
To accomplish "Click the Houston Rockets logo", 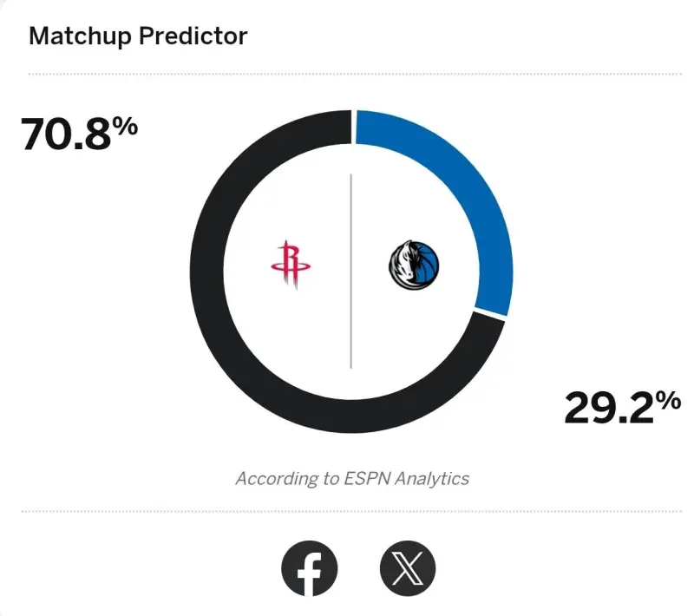I will tap(291, 265).
